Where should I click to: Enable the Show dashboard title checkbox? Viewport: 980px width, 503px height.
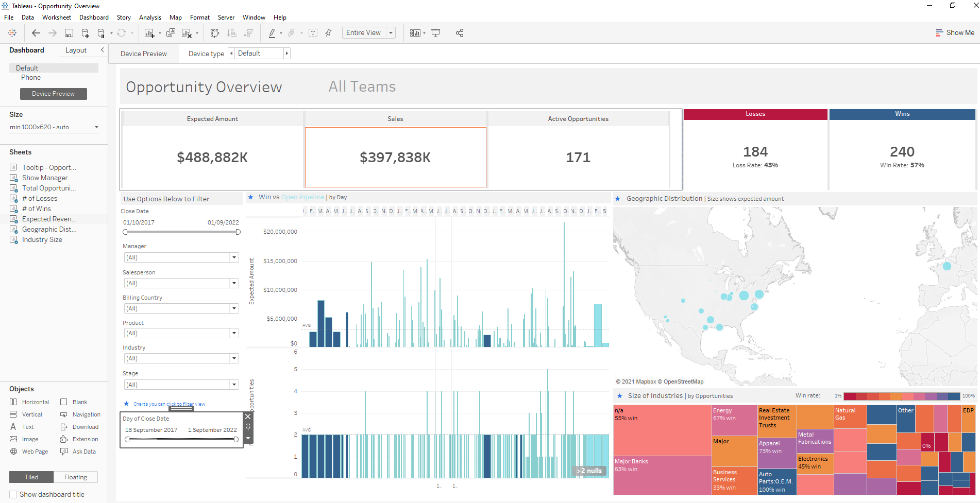click(13, 494)
